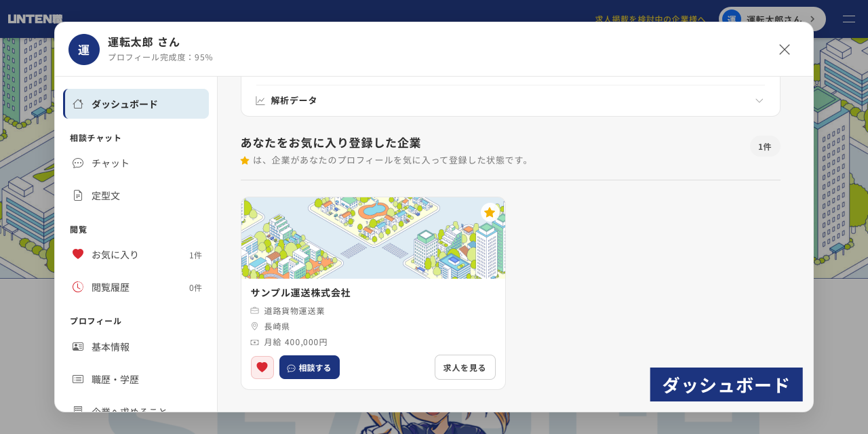Image resolution: width=868 pixels, height=434 pixels.
Task: Open the チャット sidebar item
Action: tap(136, 163)
